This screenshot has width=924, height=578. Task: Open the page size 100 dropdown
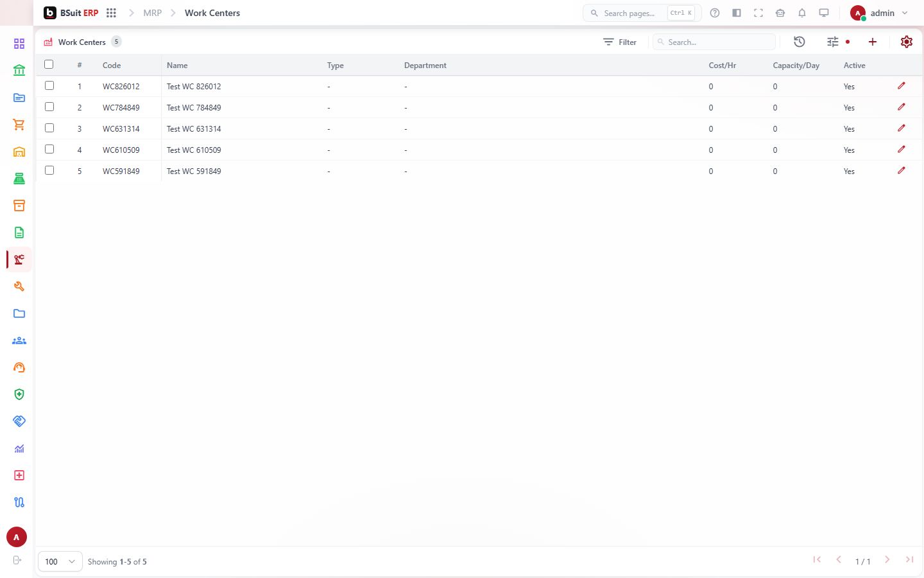pyautogui.click(x=60, y=561)
